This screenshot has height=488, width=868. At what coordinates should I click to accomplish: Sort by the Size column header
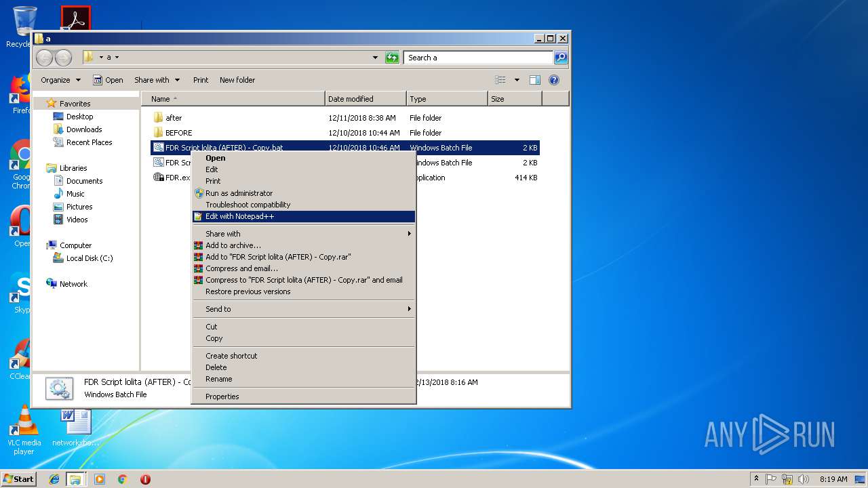tap(515, 99)
